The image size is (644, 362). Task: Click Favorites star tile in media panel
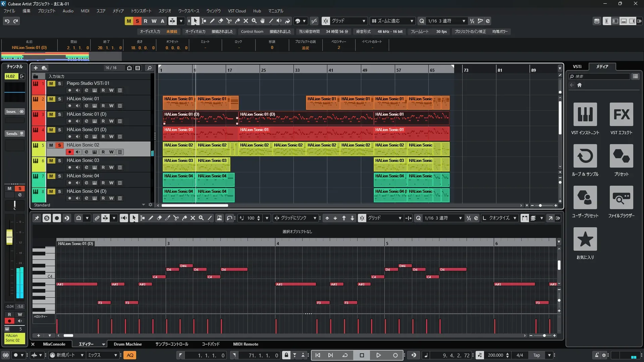[x=585, y=239]
